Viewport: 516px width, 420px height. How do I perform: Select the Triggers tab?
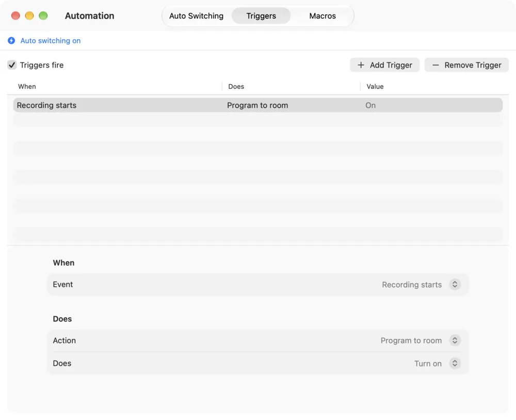pos(261,16)
